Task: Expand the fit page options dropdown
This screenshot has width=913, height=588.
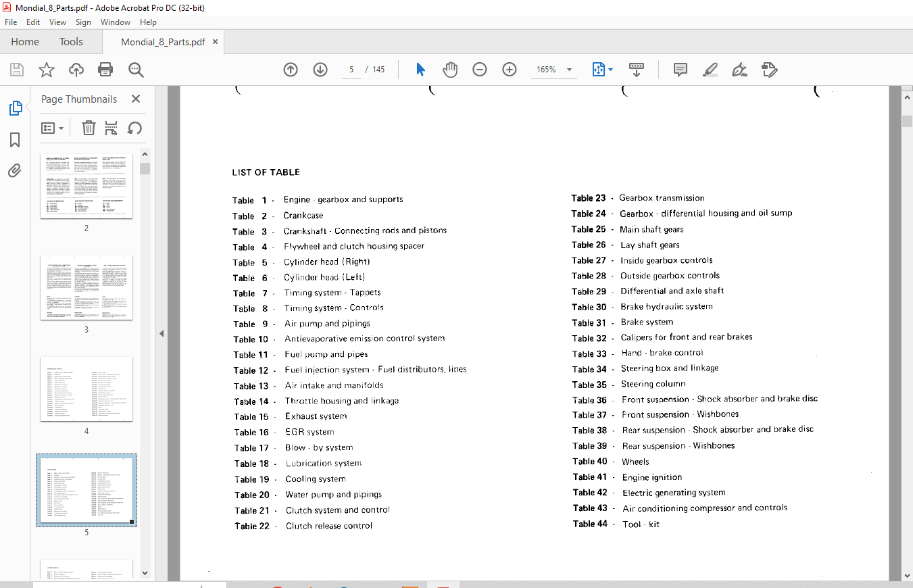Action: tap(610, 70)
